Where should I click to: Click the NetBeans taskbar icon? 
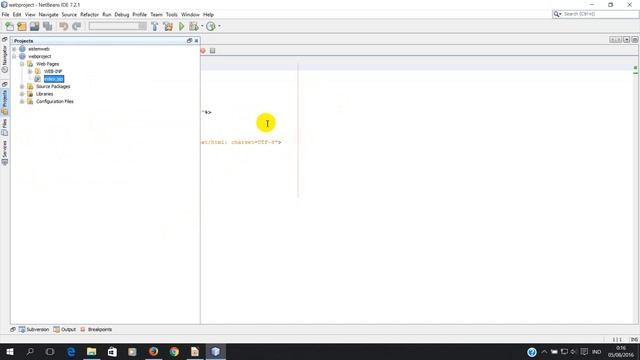click(216, 351)
